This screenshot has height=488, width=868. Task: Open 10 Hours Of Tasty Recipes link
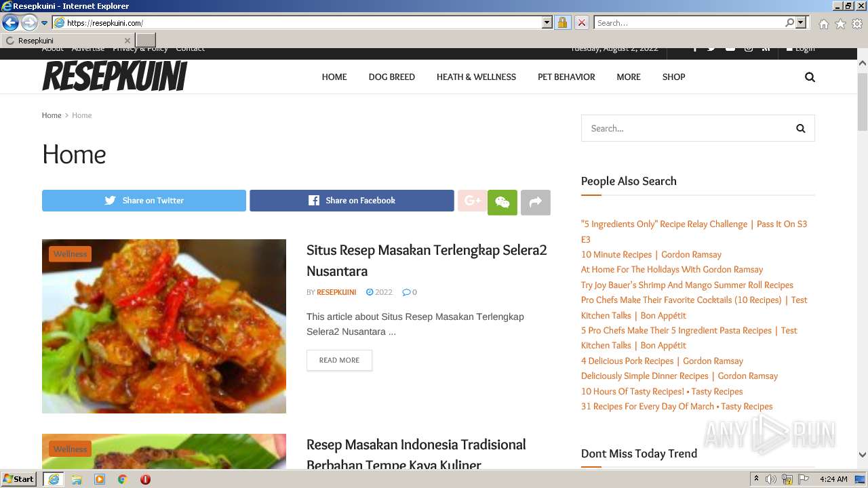click(x=662, y=392)
